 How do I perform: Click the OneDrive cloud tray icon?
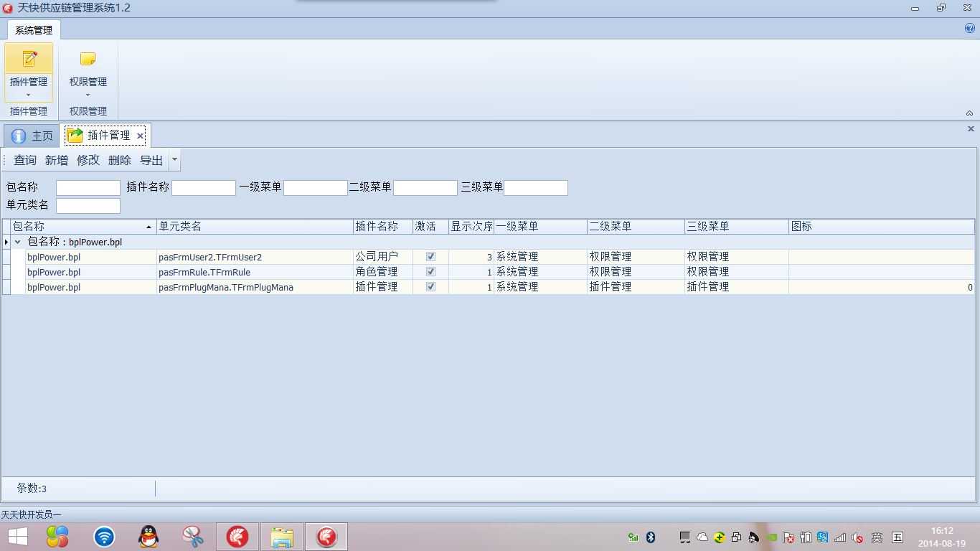[702, 537]
